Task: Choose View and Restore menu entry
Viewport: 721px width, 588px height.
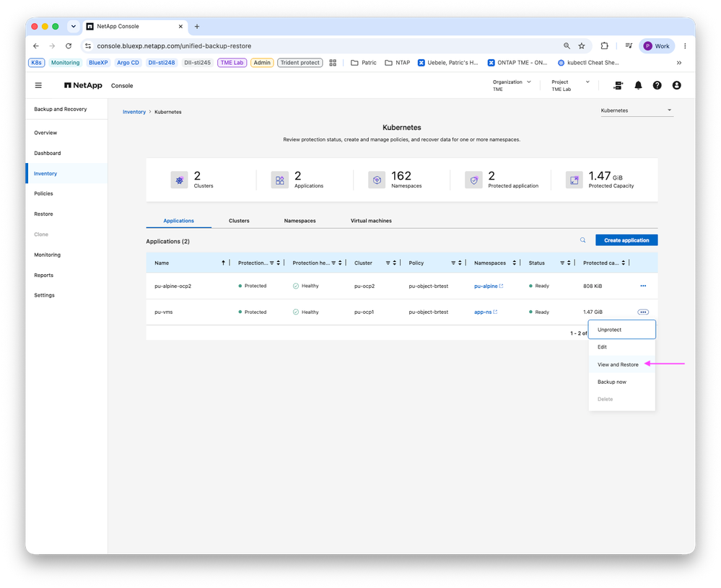Action: click(621, 364)
